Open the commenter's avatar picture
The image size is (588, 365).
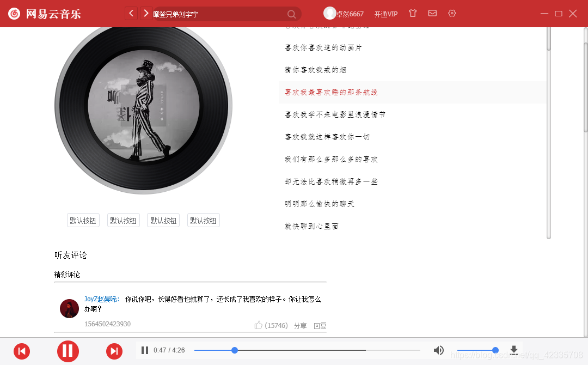pos(69,308)
